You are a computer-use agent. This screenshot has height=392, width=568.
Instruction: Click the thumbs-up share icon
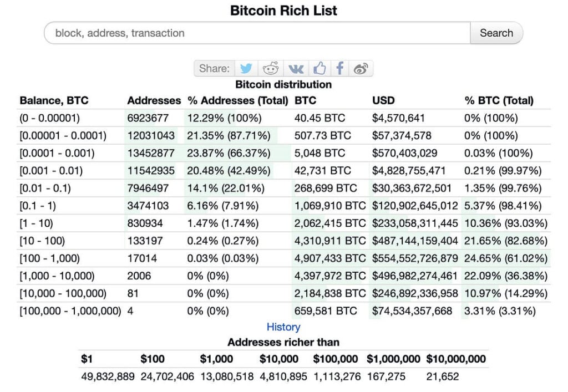click(319, 68)
